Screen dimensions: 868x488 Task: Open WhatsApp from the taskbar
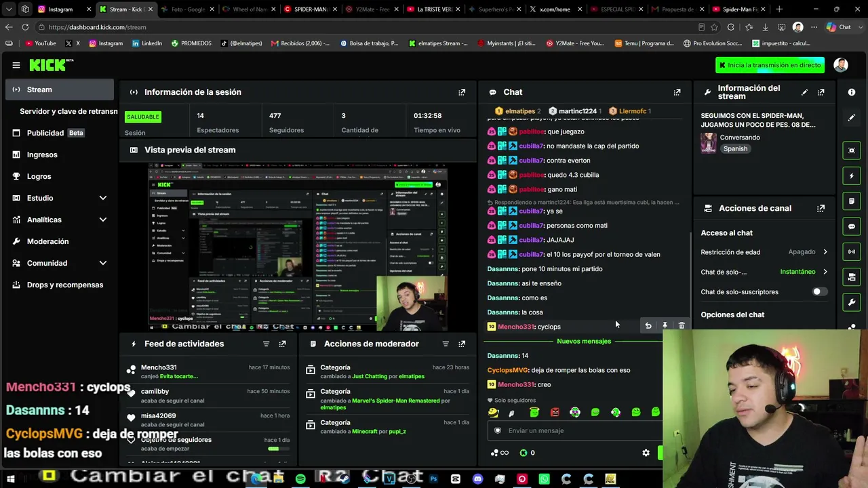point(544,479)
